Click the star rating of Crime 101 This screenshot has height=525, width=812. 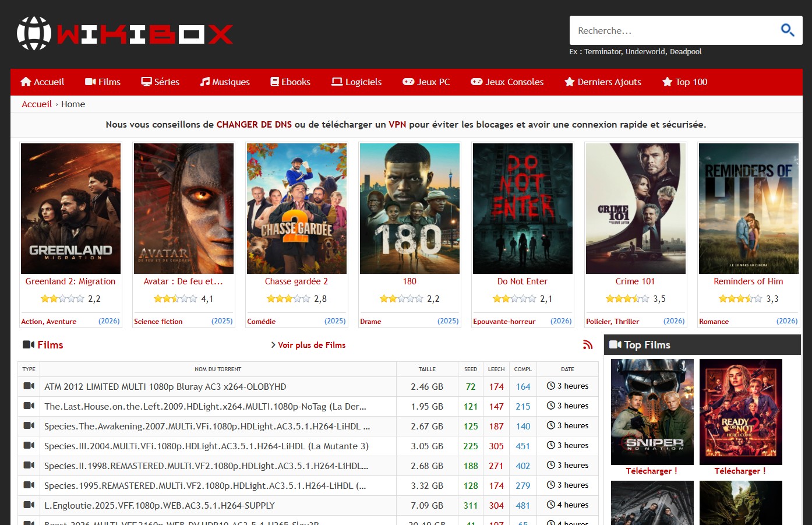click(x=627, y=299)
